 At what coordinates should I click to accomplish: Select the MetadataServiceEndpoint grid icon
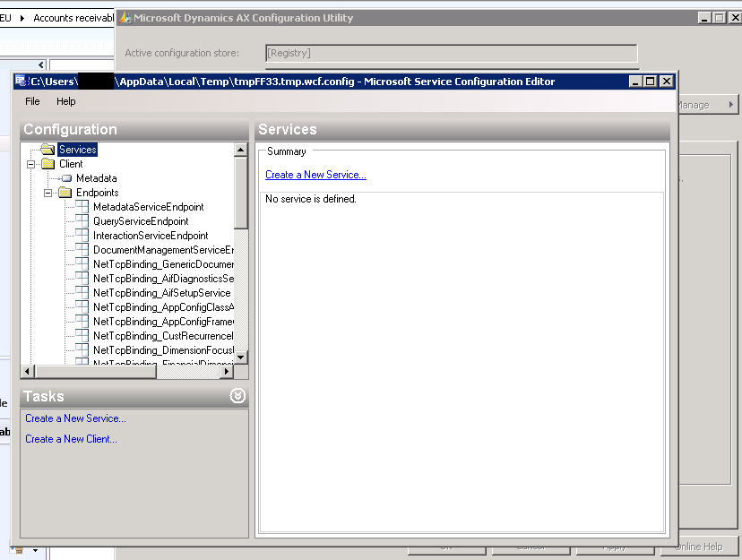[x=82, y=206]
